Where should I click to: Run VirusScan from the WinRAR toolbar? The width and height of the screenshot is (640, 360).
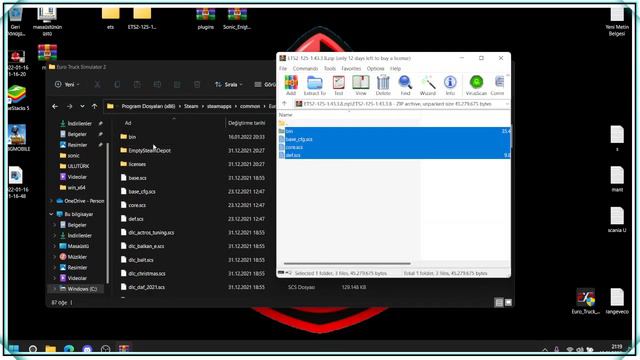pos(476,85)
